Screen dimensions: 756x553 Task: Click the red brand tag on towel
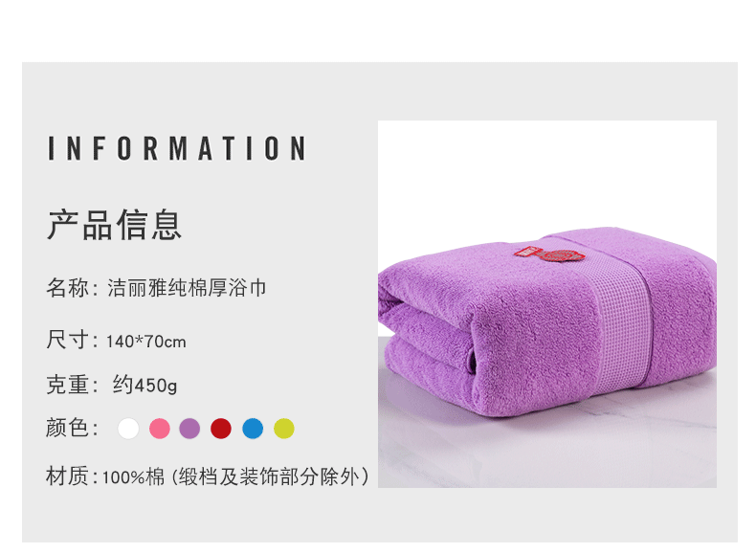(550, 254)
